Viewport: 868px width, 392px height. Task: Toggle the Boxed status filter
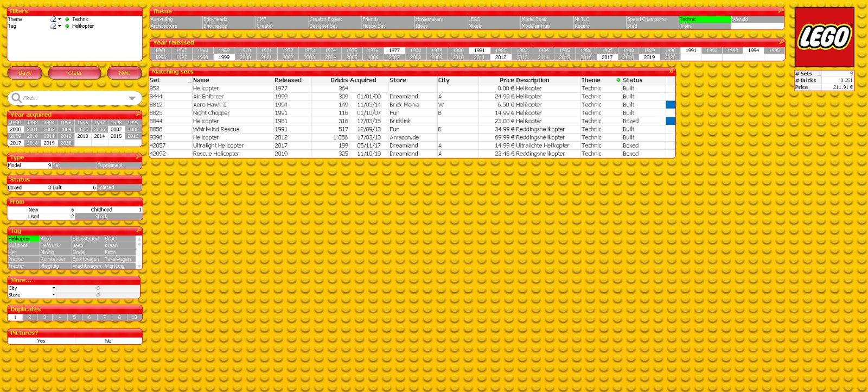(x=27, y=187)
